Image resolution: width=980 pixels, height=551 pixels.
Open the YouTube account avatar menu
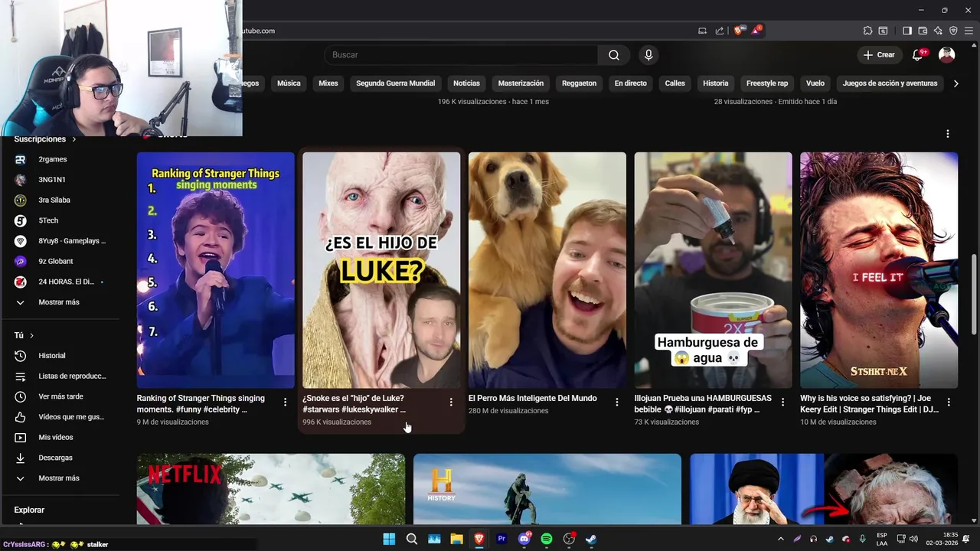(947, 55)
